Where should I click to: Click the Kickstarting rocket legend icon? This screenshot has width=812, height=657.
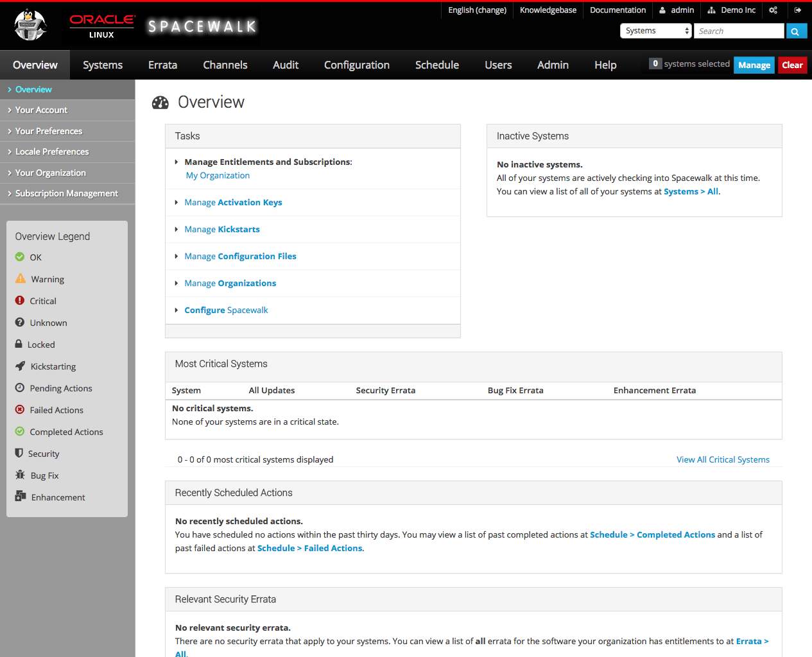point(20,366)
